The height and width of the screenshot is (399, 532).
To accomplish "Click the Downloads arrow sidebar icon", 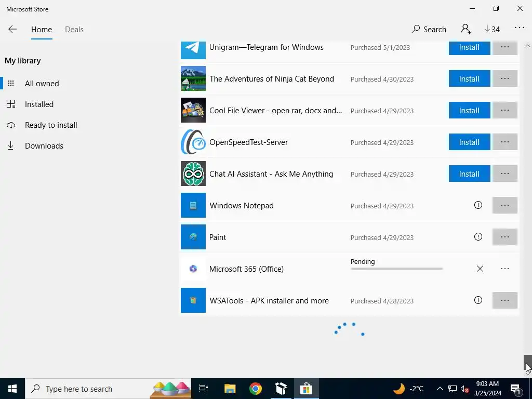I will pos(11,146).
